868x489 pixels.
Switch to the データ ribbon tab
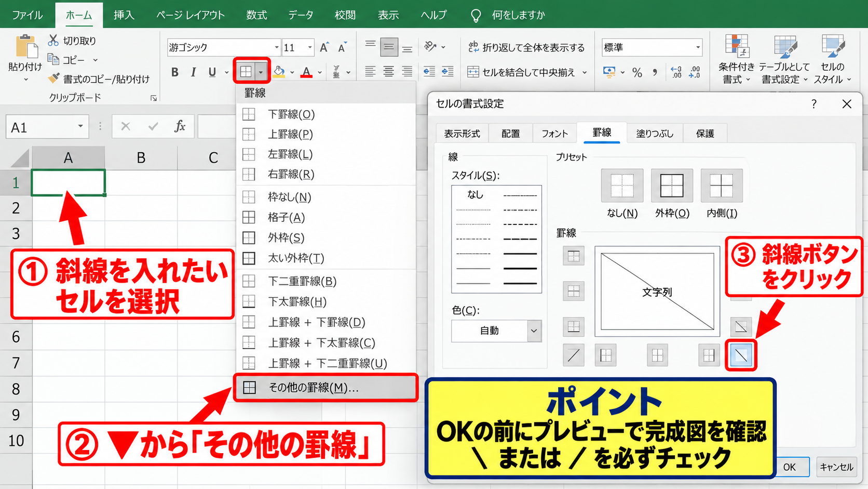[x=301, y=15]
